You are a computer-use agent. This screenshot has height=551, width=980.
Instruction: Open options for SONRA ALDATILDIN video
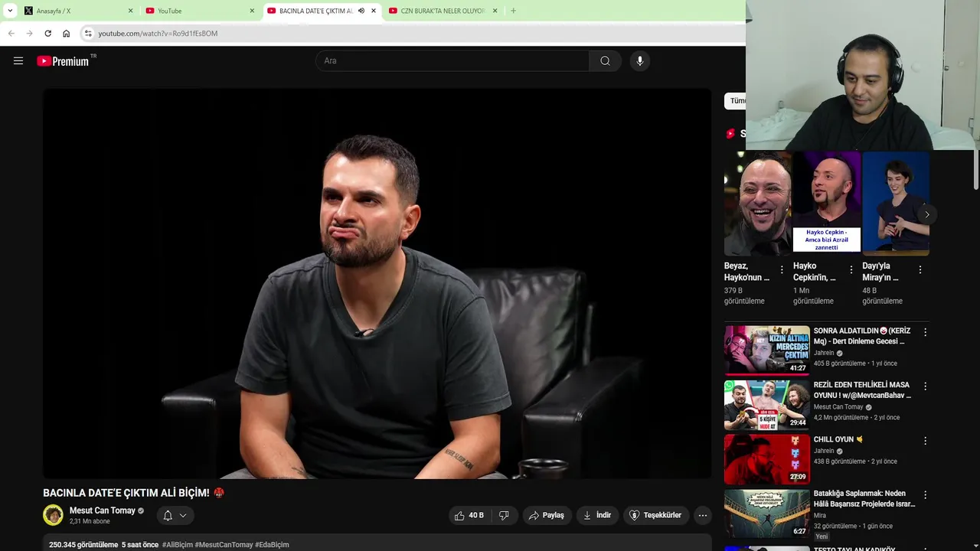(925, 332)
